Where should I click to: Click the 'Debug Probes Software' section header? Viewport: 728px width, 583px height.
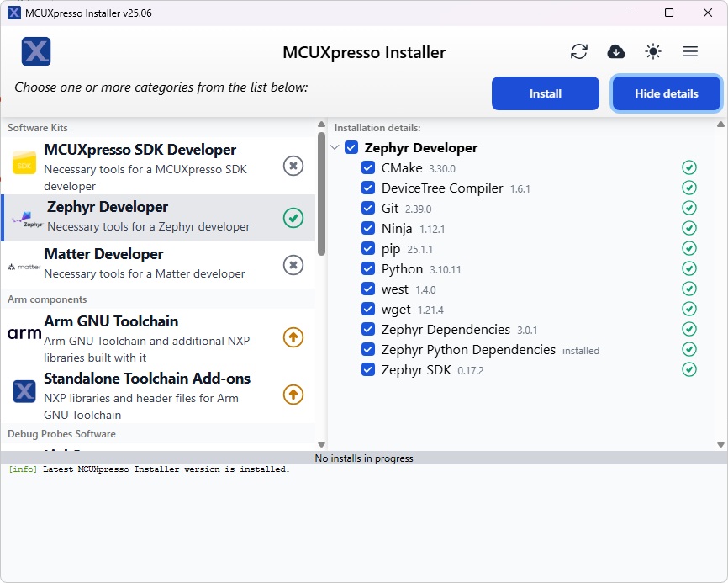[x=61, y=434]
